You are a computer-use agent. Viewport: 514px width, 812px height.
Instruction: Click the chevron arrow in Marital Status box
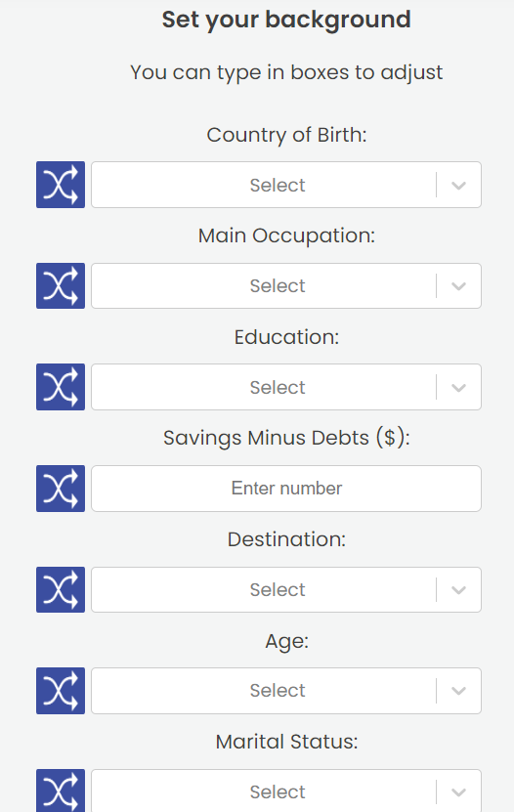(x=458, y=792)
